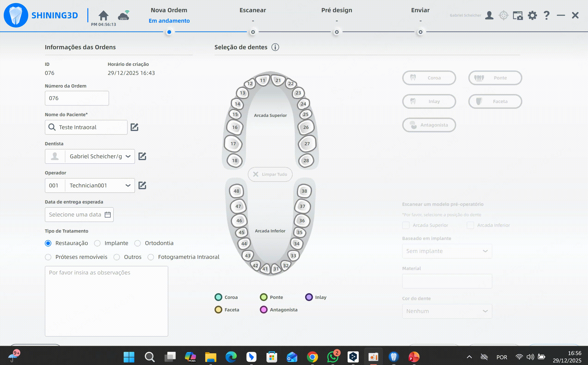Select Implante treatment type
Image resolution: width=588 pixels, height=365 pixels.
pyautogui.click(x=98, y=243)
